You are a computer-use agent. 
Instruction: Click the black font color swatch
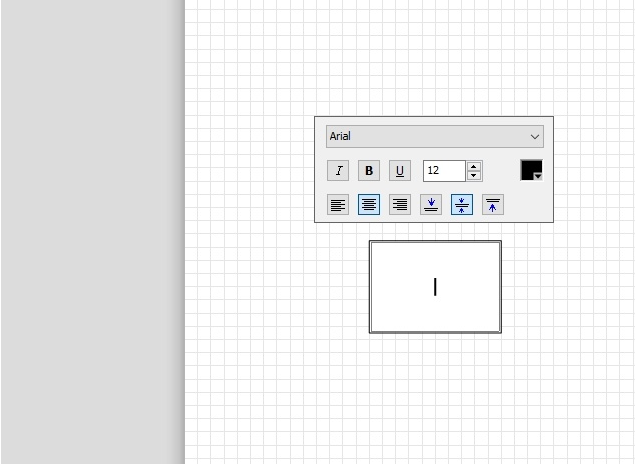pyautogui.click(x=529, y=169)
